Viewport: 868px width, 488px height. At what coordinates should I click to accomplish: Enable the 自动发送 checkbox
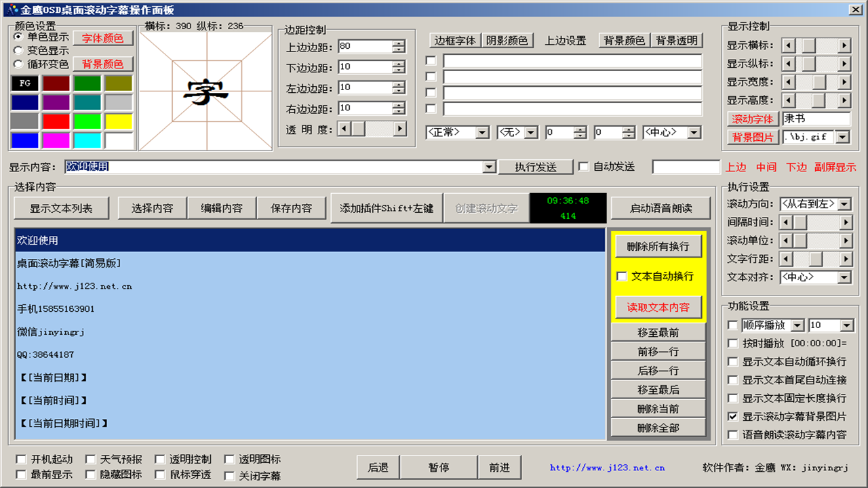[x=582, y=167]
